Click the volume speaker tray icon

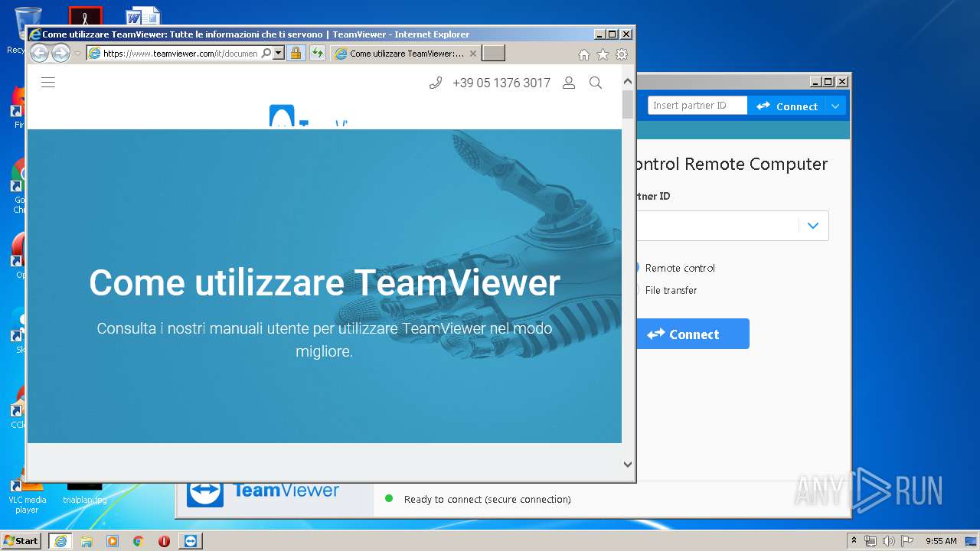pos(889,541)
